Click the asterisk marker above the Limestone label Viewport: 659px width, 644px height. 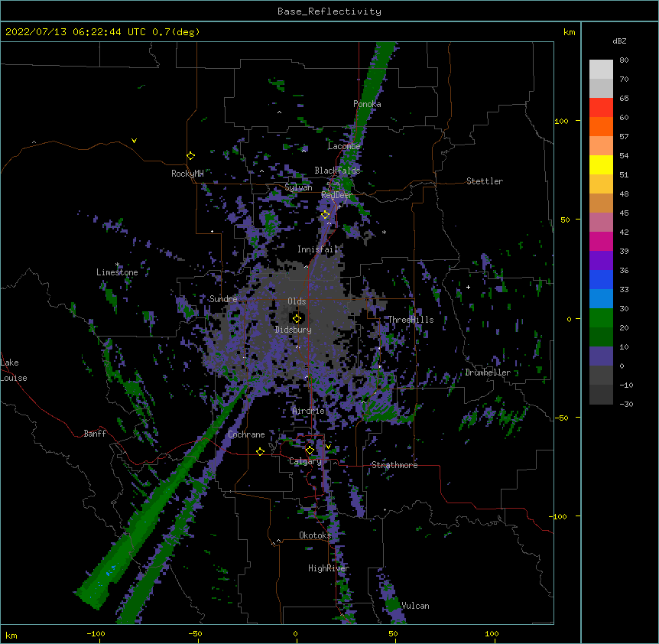[117, 265]
